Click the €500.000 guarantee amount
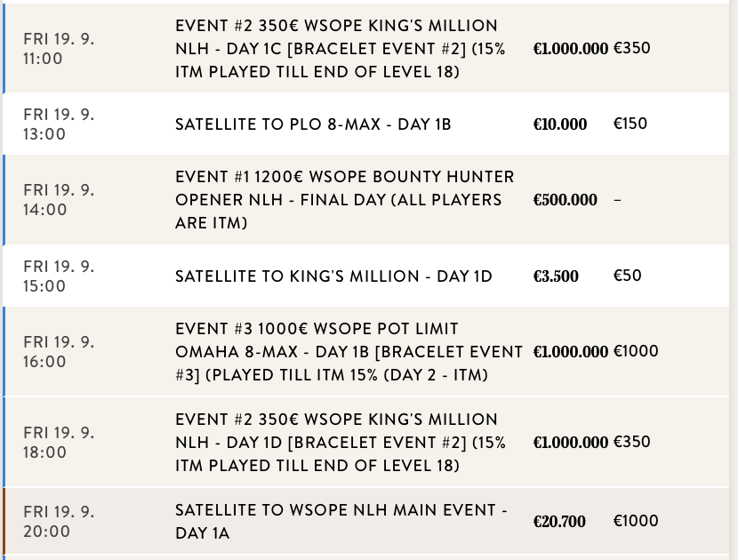The image size is (738, 560). click(x=565, y=200)
